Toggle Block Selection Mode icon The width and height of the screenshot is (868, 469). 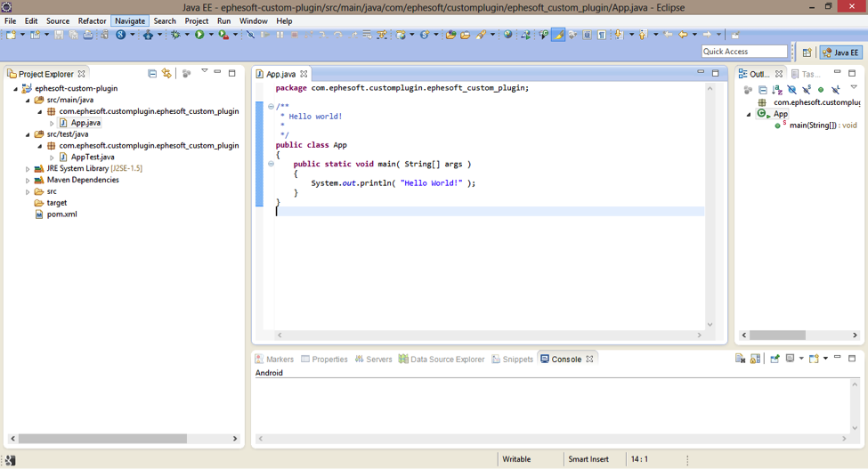(587, 35)
